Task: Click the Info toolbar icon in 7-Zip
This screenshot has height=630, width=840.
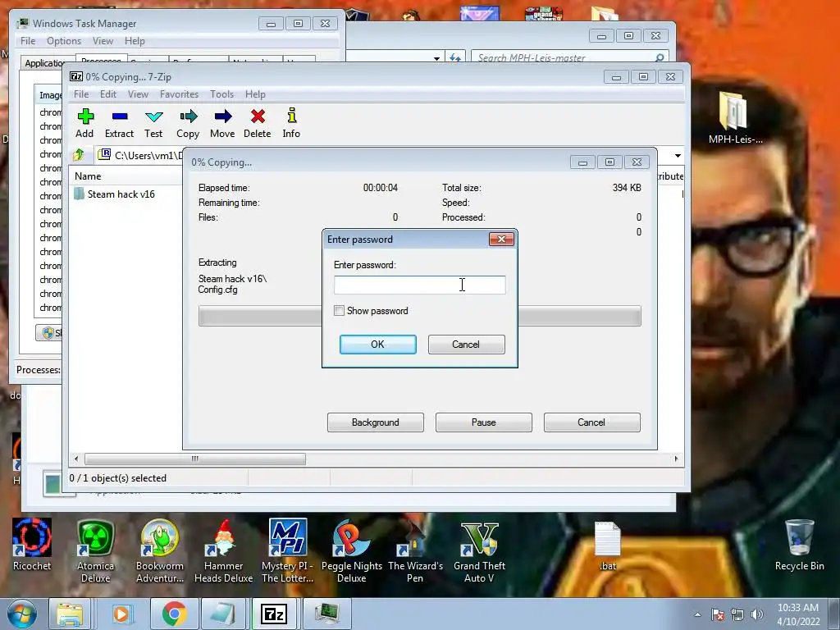Action: point(291,123)
